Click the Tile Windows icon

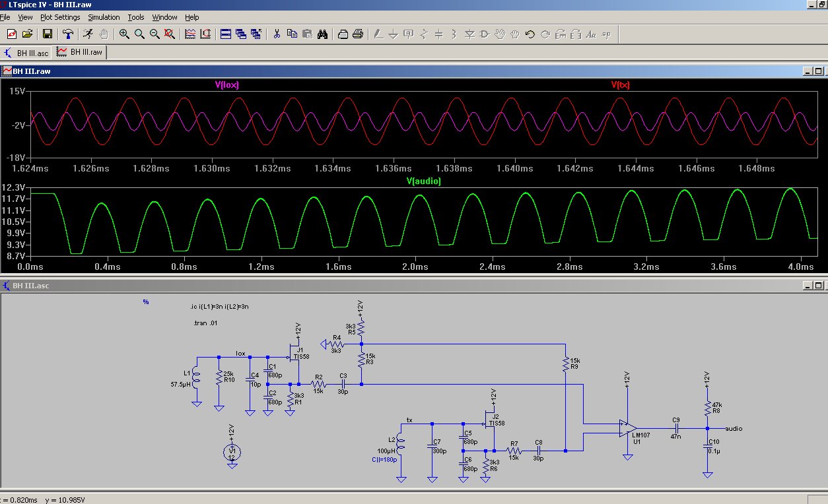(225, 34)
